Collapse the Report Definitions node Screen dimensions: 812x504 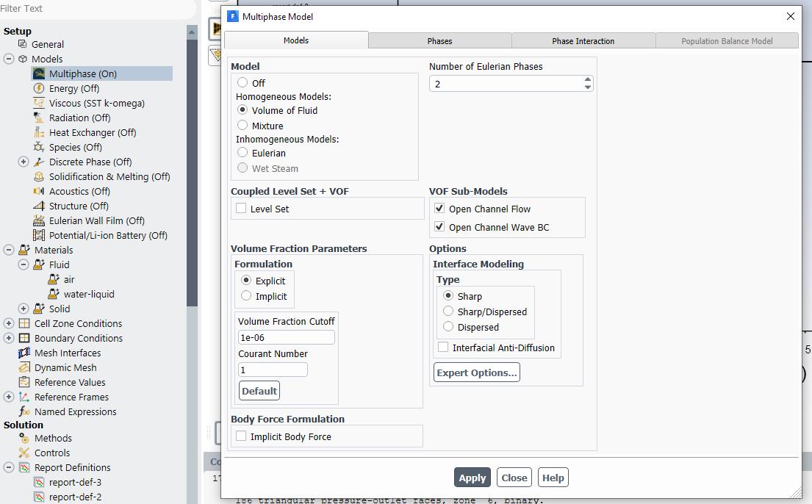tap(9, 467)
